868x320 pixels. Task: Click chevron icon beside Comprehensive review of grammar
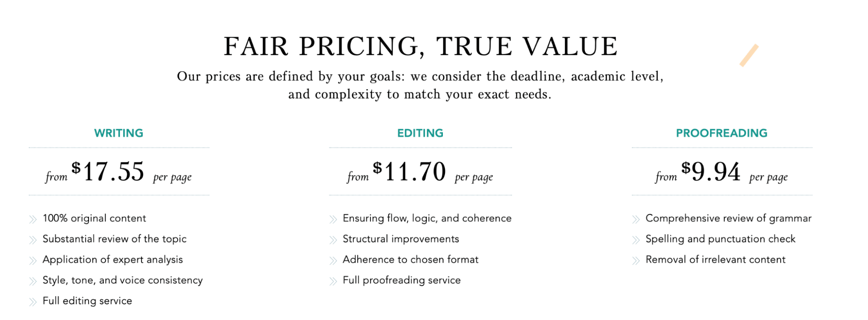(636, 219)
